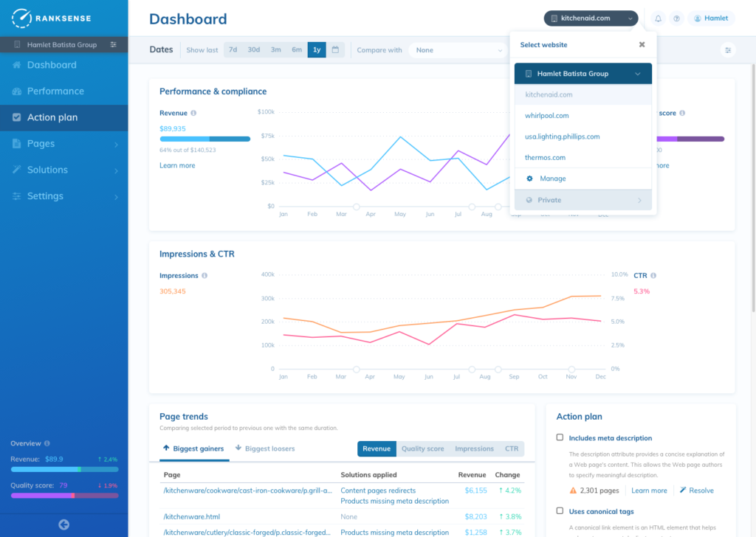Viewport: 756px width, 537px height.
Task: Resolve the meta description issue
Action: tap(697, 491)
